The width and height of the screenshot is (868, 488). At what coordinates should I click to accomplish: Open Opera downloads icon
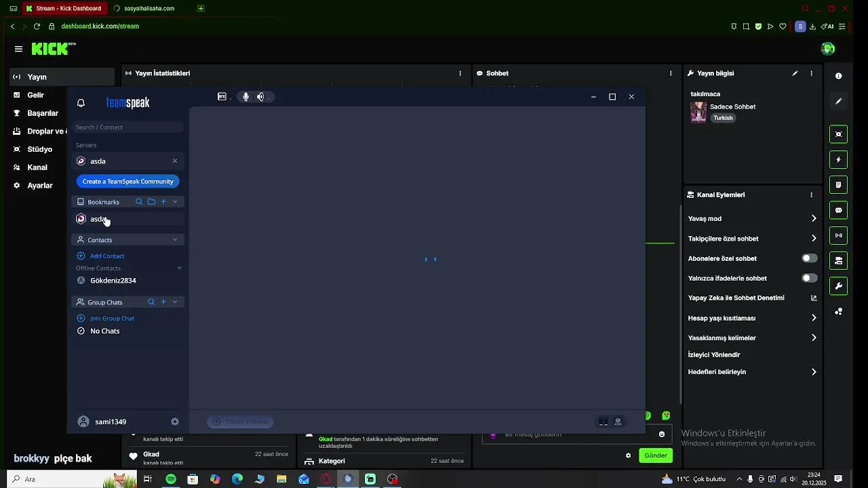pyautogui.click(x=812, y=26)
